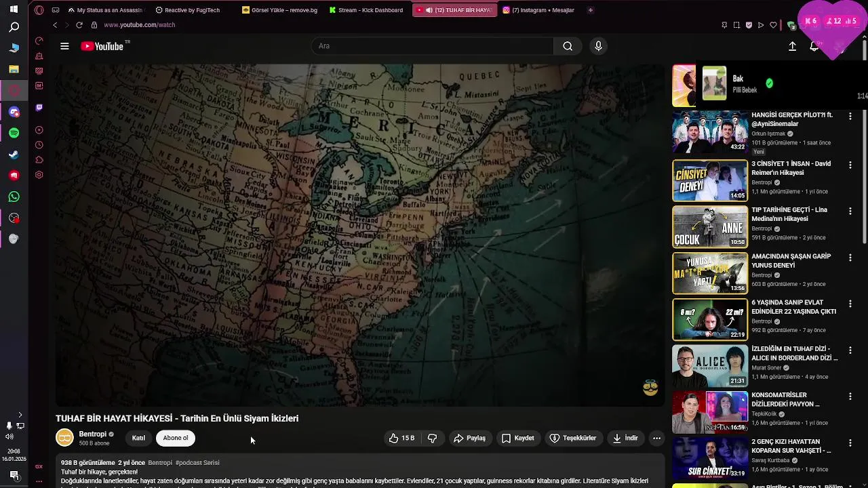The height and width of the screenshot is (488, 868).
Task: Open the Opera sidebar player icon
Action: click(39, 129)
